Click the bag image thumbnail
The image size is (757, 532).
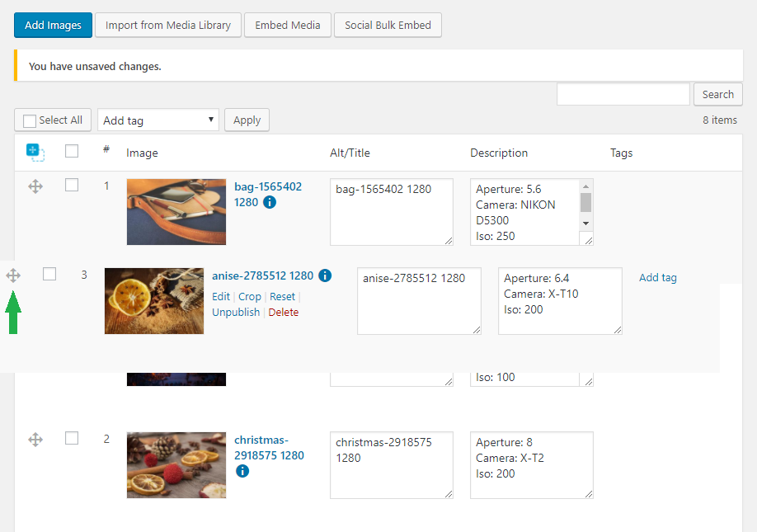[176, 212]
